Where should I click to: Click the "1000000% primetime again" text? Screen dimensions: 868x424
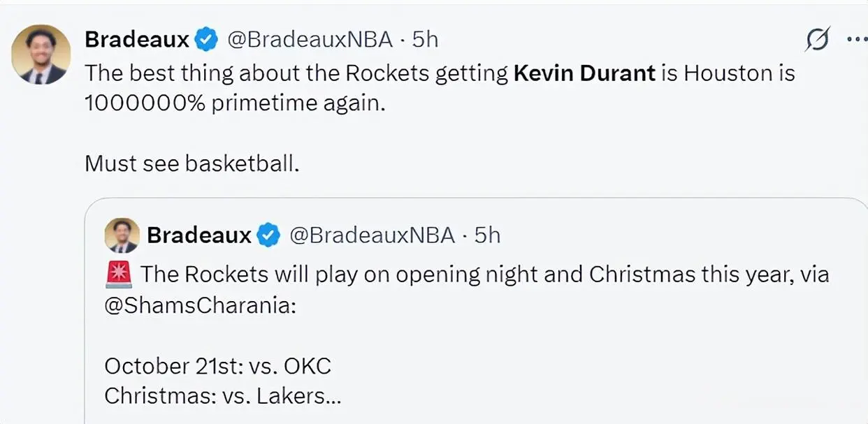point(235,103)
